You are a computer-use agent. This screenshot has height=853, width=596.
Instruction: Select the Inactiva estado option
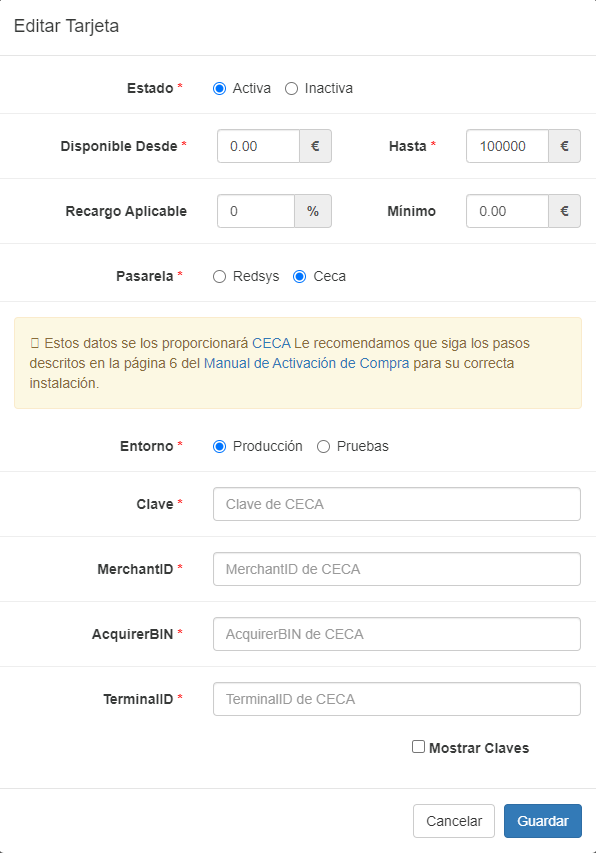click(290, 88)
